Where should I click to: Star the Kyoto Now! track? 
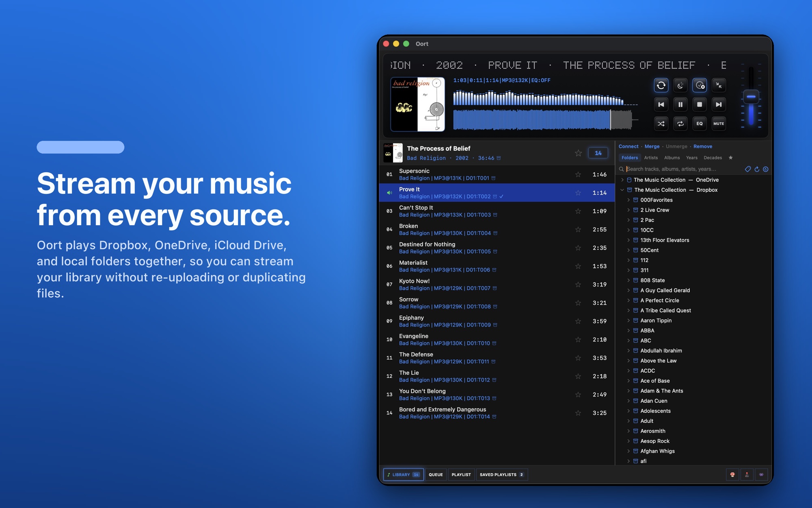pos(578,284)
